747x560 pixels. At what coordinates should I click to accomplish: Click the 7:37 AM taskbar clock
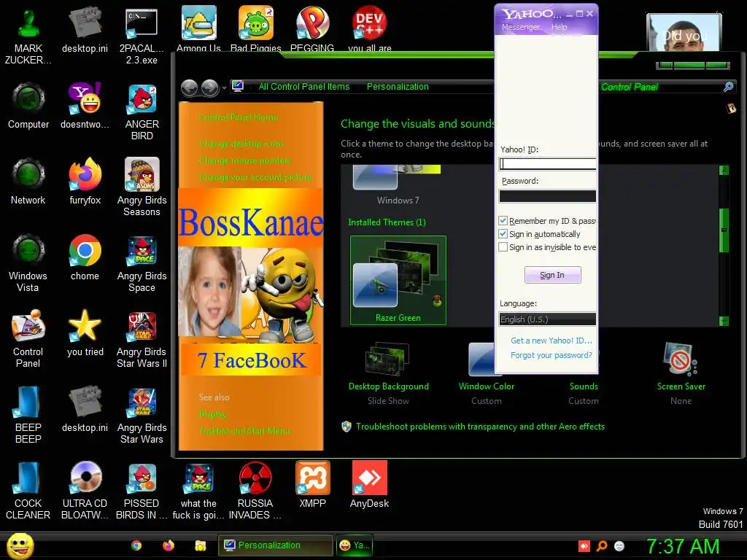pyautogui.click(x=683, y=546)
